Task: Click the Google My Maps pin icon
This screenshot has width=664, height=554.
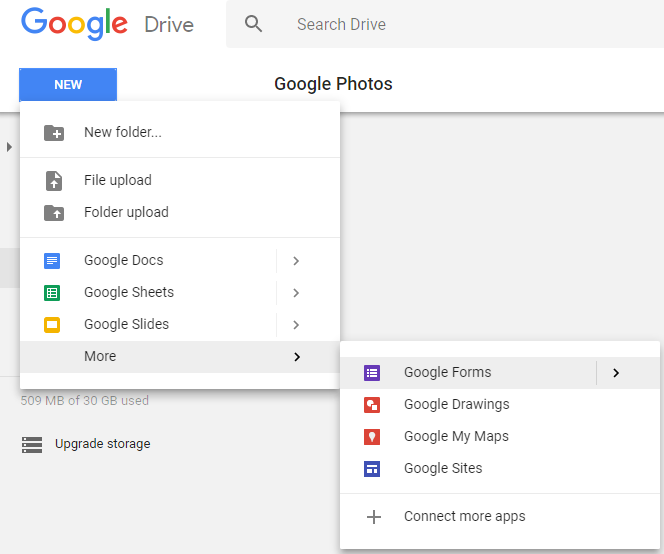Action: [x=372, y=437]
